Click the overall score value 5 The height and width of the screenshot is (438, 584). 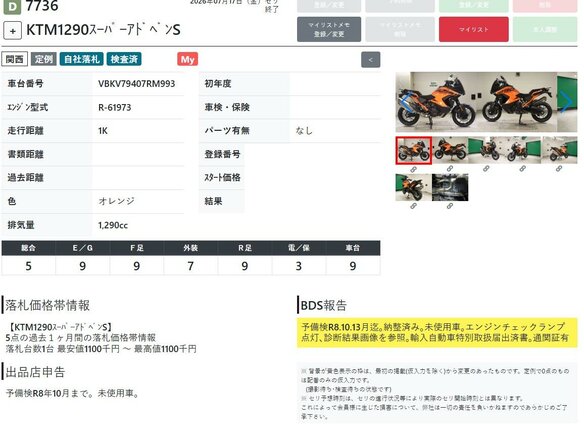coord(28,266)
